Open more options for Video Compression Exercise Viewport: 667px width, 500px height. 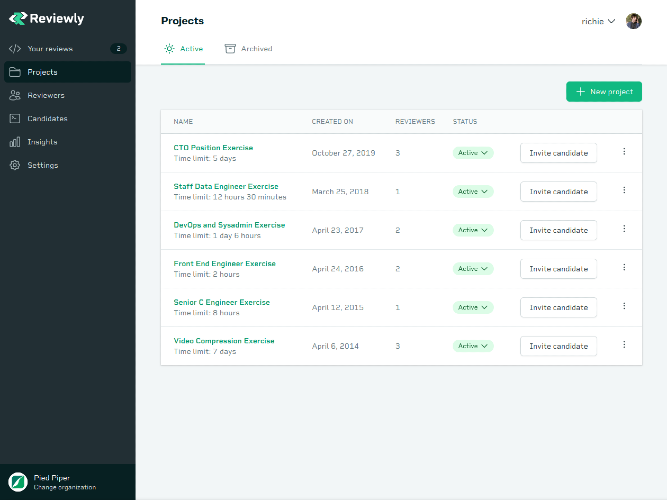click(624, 345)
